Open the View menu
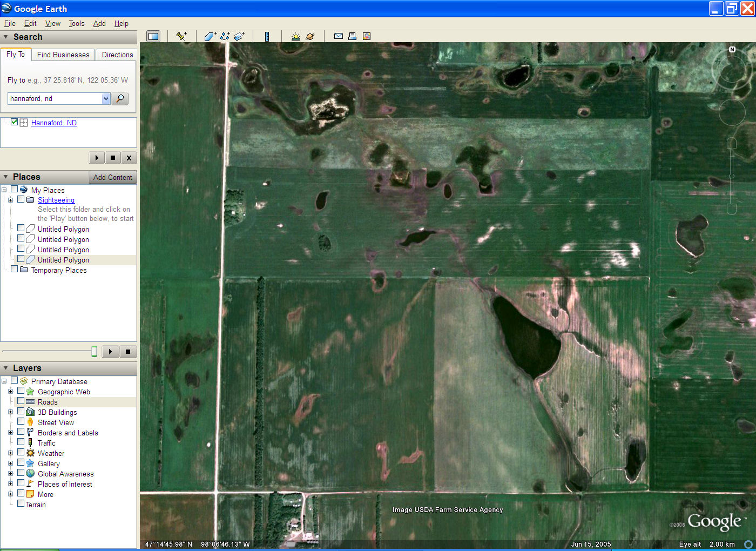Viewport: 756px width, 551px height. [x=53, y=23]
